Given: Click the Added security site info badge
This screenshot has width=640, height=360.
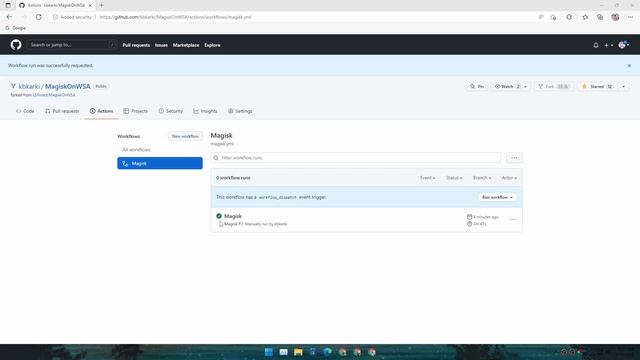Looking at the screenshot, I should [72, 17].
